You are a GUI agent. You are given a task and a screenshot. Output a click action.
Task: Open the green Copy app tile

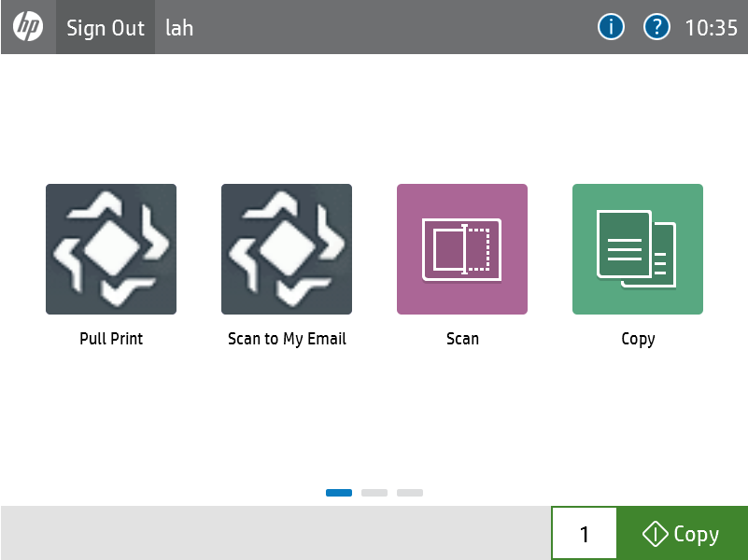(638, 249)
